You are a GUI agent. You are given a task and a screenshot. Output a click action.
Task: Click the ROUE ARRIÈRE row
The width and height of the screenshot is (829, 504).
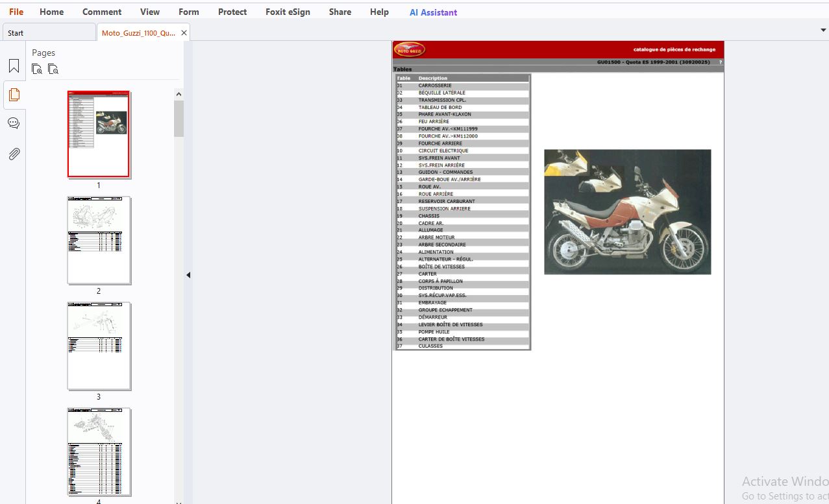coord(463,194)
